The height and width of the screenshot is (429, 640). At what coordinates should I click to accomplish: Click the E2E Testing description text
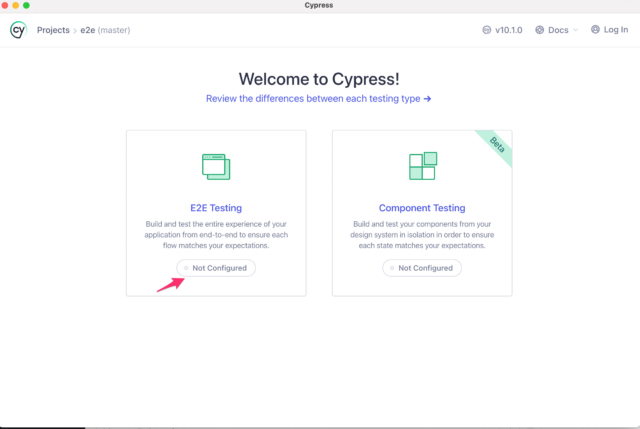[x=216, y=235]
